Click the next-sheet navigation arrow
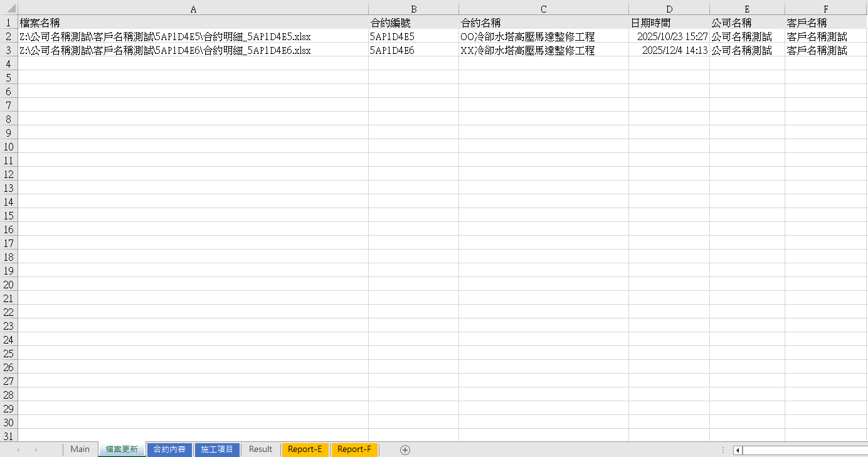The width and height of the screenshot is (868, 457). coord(37,449)
